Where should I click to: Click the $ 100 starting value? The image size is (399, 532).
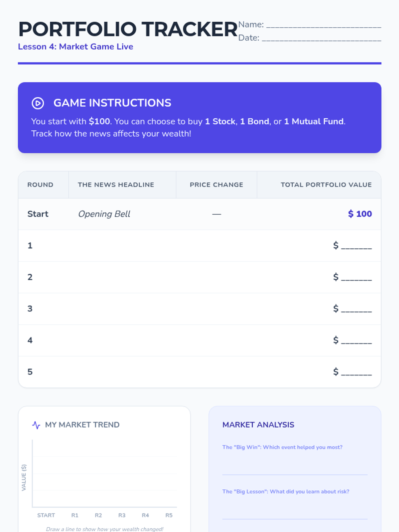pos(360,214)
